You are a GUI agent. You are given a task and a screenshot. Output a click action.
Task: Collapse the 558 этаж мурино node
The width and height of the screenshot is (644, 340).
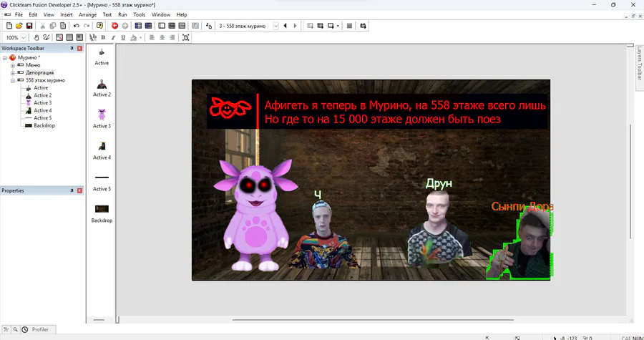[13, 80]
